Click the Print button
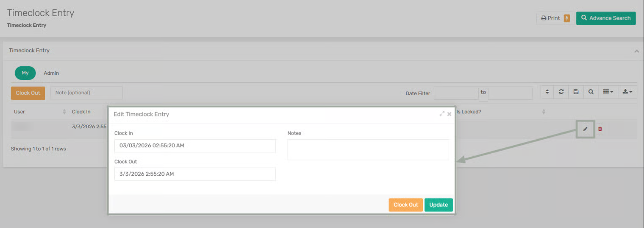The height and width of the screenshot is (228, 644). click(x=551, y=18)
